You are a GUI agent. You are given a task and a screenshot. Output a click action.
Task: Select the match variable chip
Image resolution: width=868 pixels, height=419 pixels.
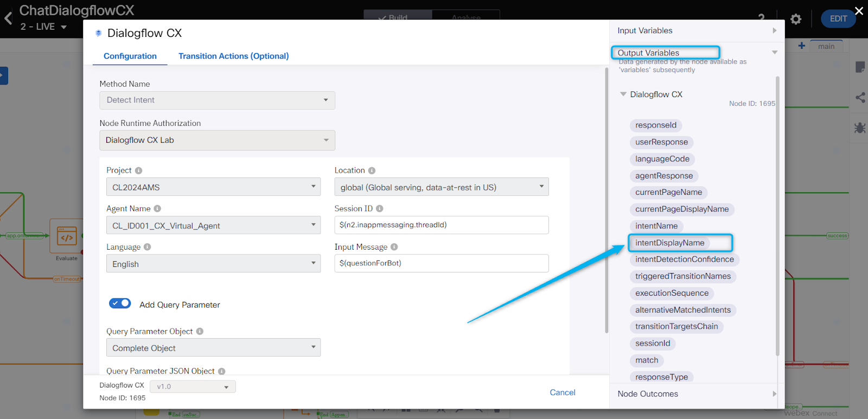click(x=647, y=360)
